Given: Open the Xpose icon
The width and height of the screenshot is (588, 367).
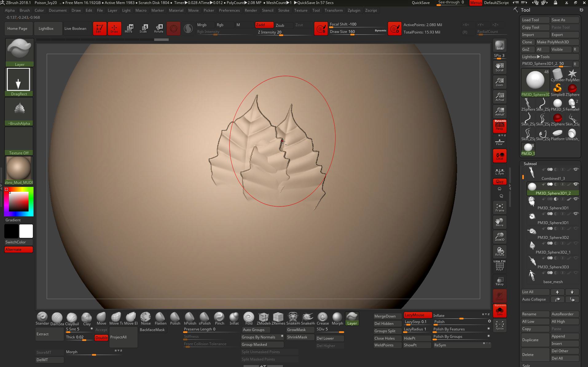Looking at the screenshot, I should (x=500, y=325).
